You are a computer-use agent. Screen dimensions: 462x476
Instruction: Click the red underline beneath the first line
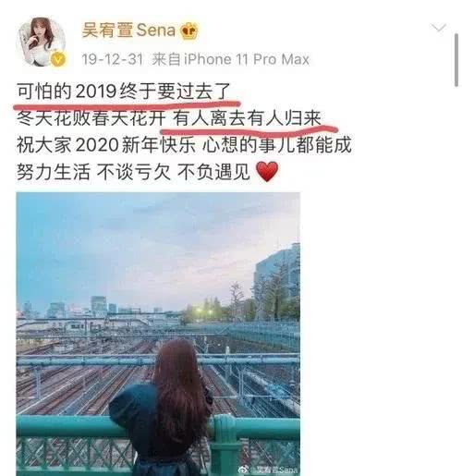point(127,104)
